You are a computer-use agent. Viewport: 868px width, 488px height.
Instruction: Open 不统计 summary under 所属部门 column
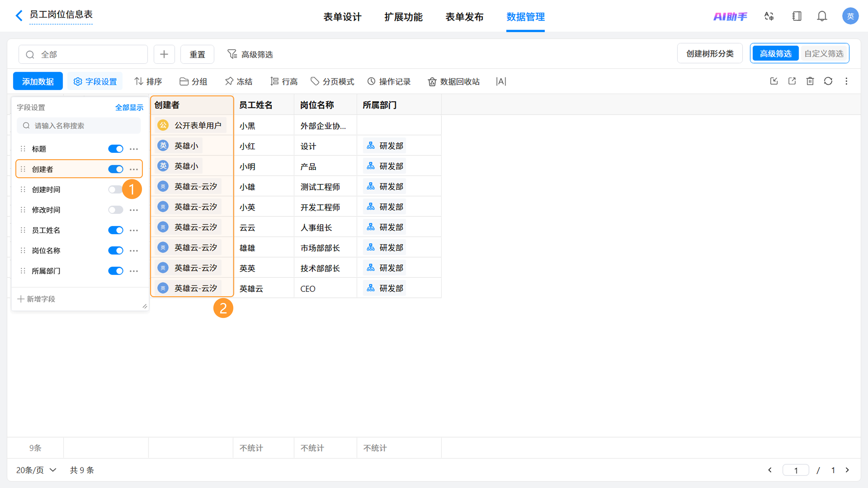tap(375, 448)
